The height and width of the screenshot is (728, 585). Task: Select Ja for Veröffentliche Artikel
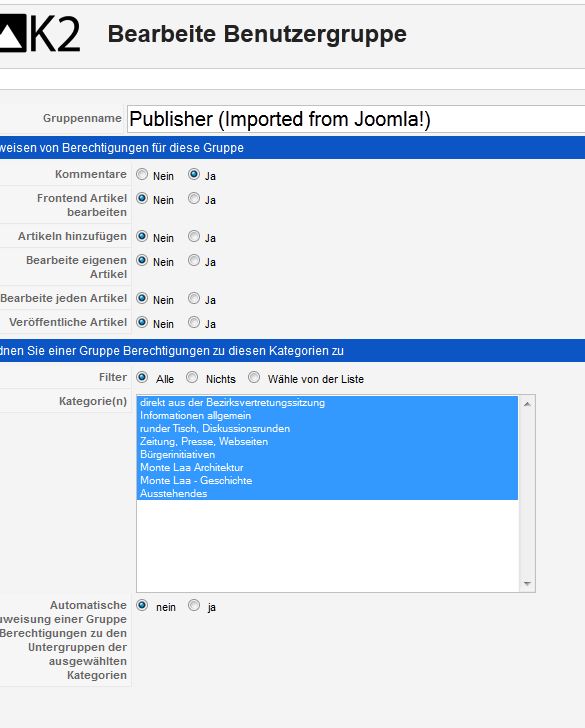click(x=194, y=322)
